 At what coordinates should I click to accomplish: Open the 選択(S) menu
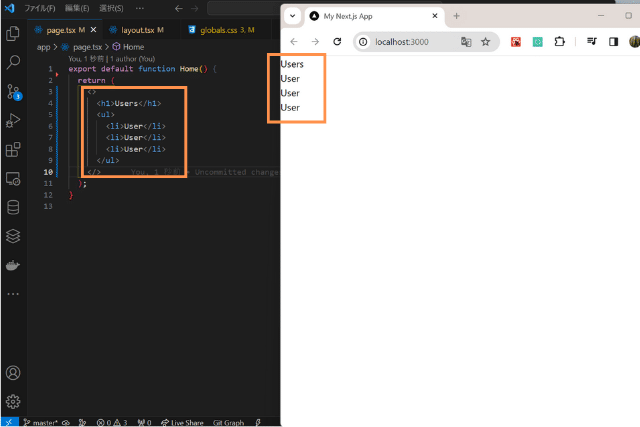click(x=111, y=8)
